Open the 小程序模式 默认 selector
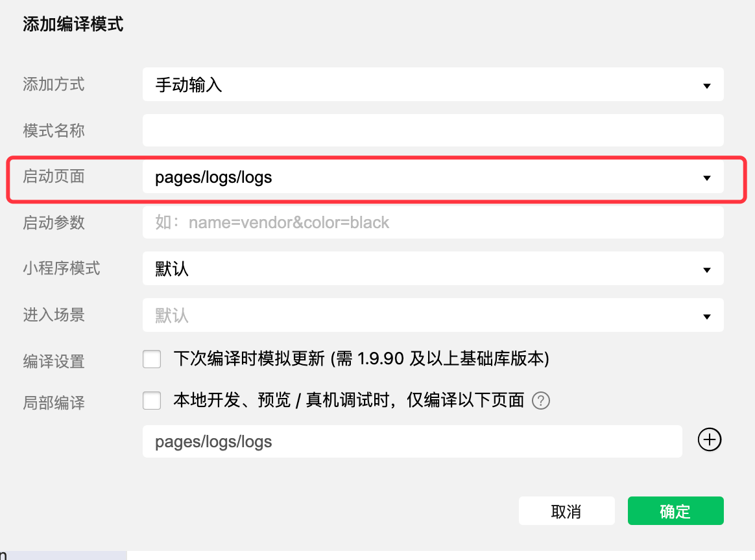Image resolution: width=755 pixels, height=560 pixels. click(x=433, y=268)
